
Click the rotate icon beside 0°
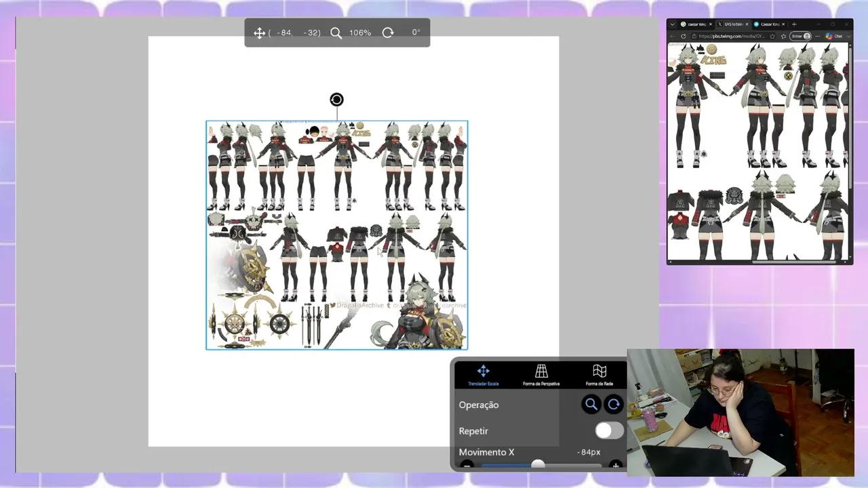coord(388,33)
